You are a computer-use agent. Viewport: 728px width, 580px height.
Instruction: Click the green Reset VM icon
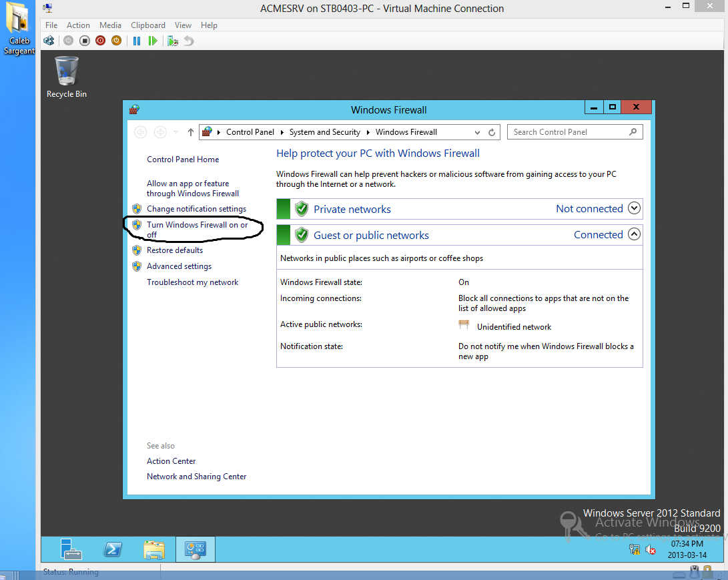click(152, 41)
